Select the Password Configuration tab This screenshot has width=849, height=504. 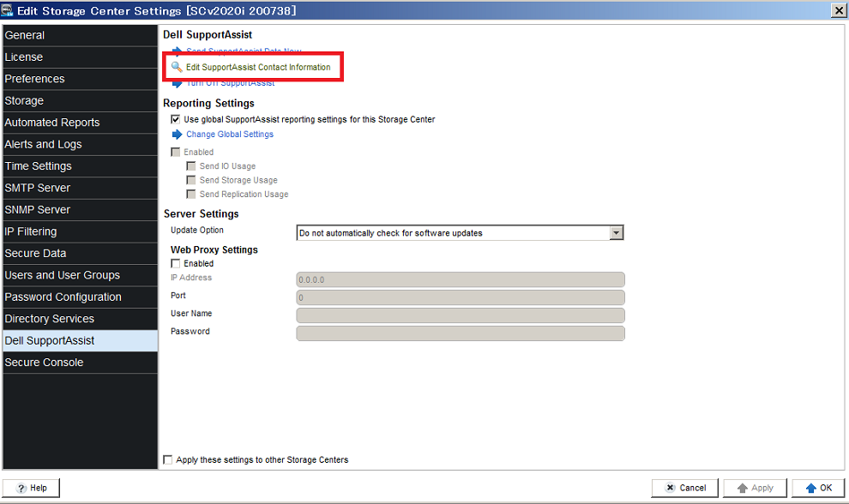coord(80,297)
